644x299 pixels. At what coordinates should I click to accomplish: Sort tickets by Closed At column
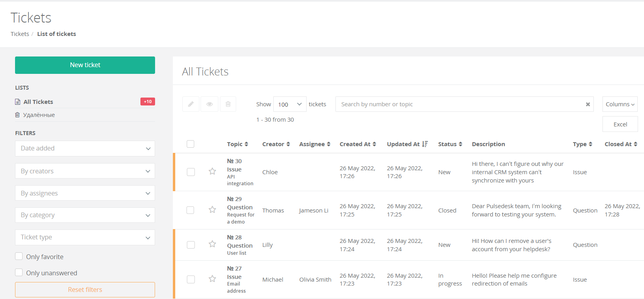(621, 144)
